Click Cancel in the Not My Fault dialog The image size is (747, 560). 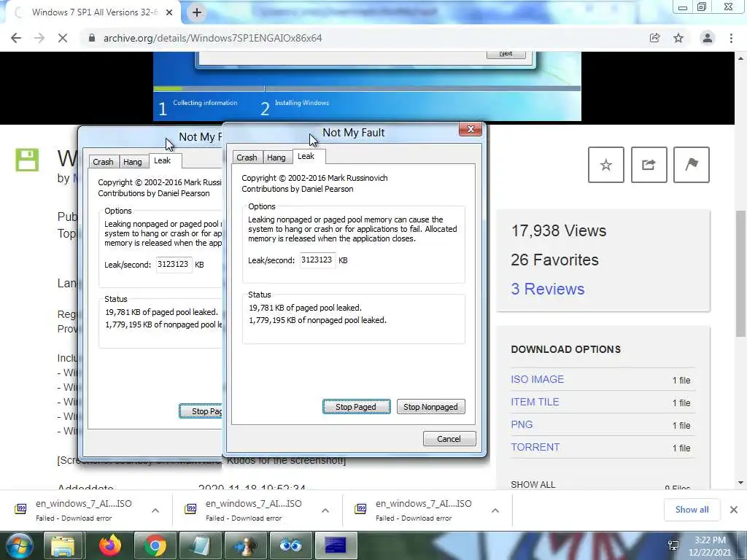point(449,438)
